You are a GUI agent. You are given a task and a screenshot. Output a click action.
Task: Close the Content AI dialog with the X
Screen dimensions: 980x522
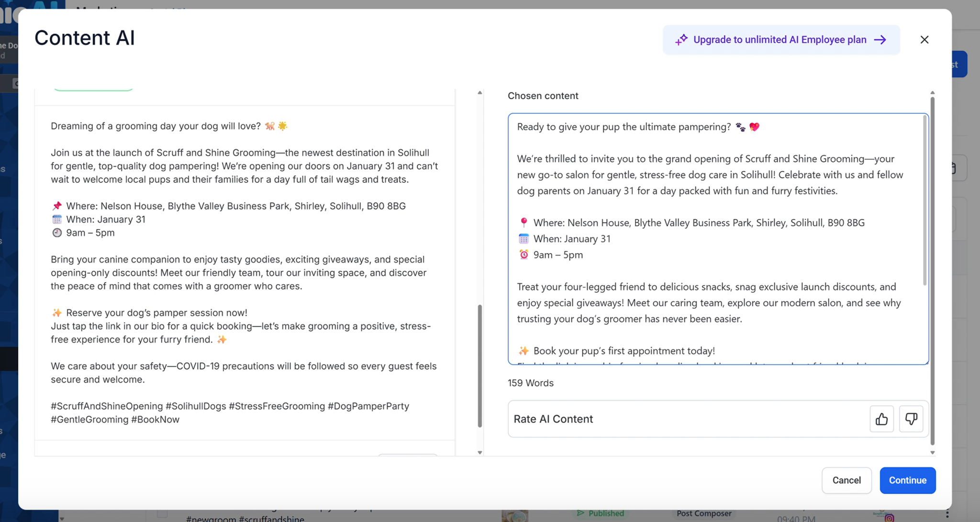point(924,39)
